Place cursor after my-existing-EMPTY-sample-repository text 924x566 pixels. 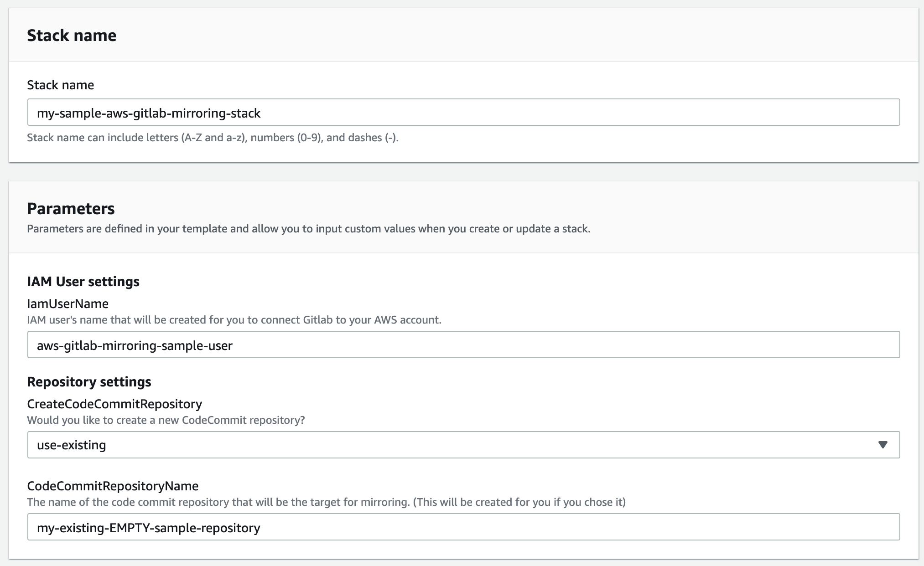click(x=262, y=528)
